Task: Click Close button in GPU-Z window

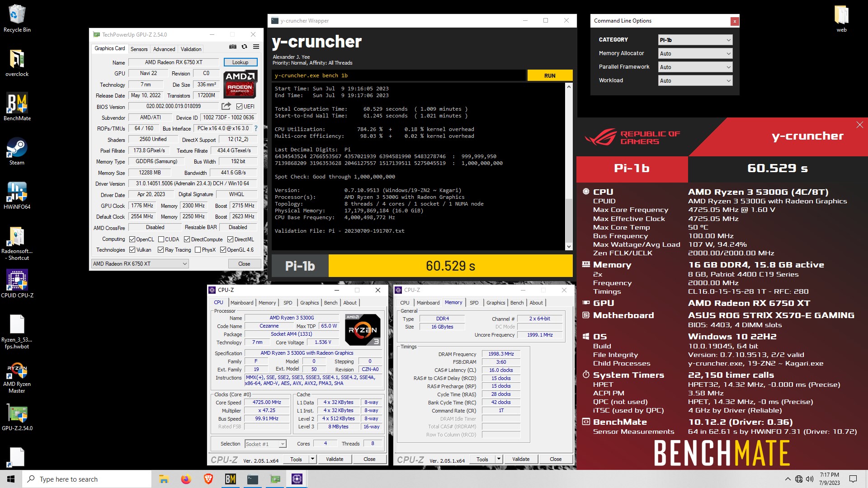Action: 244,264
